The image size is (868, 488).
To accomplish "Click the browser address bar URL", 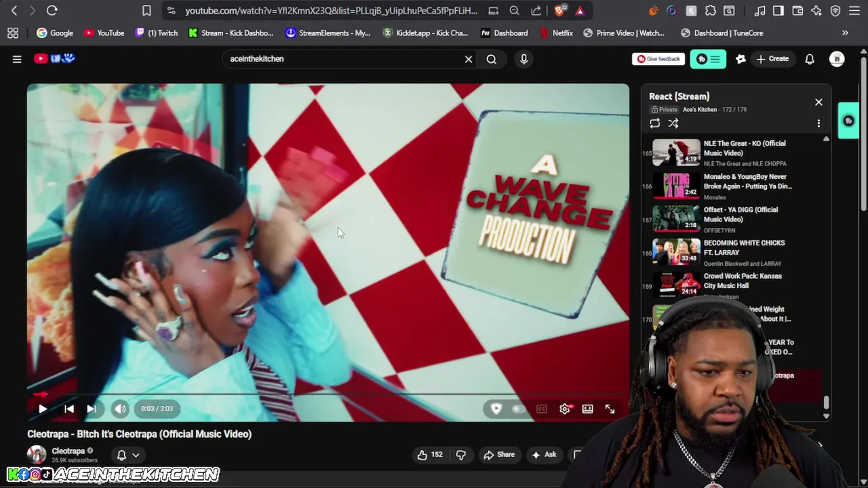I will point(332,11).
